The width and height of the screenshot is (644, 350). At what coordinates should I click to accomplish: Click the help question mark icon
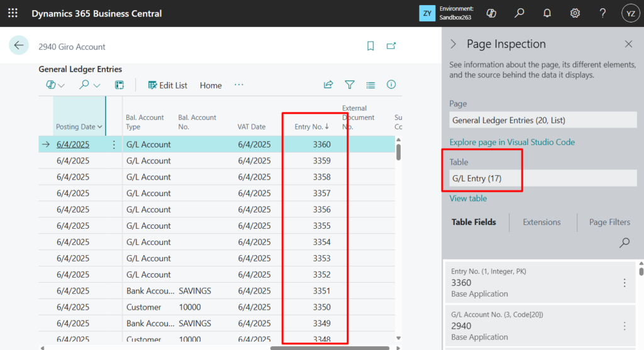[602, 13]
